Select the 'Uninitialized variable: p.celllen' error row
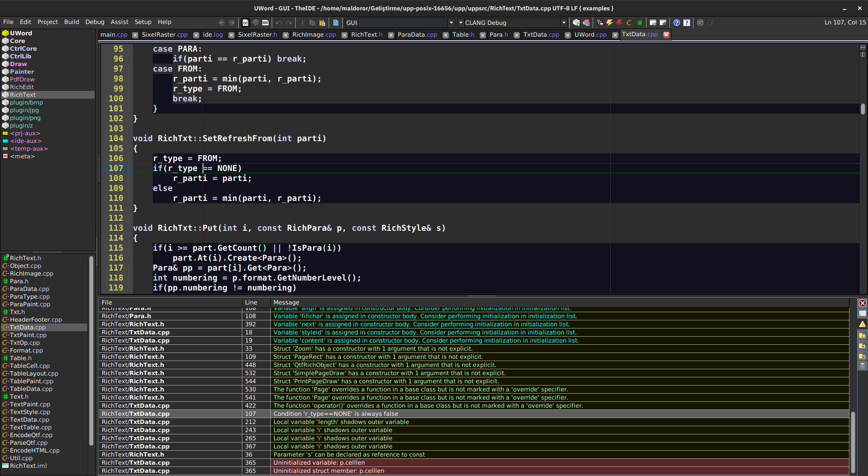Viewport: 868px width, 476px height. (x=319, y=462)
